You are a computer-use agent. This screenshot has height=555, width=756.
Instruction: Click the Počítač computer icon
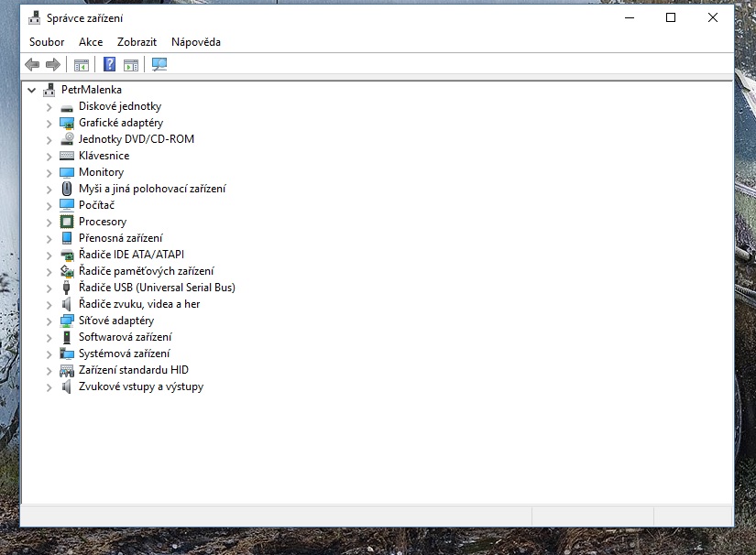[x=67, y=205]
